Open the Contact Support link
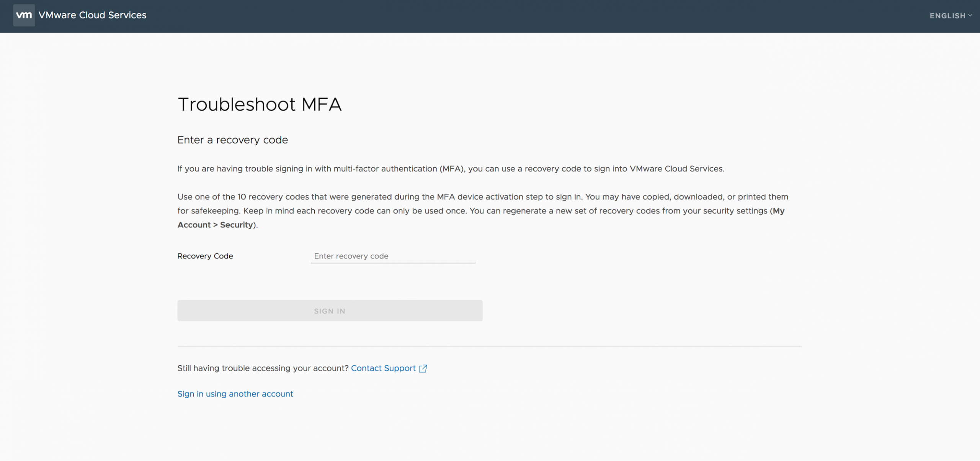The width and height of the screenshot is (980, 461). pos(383,368)
